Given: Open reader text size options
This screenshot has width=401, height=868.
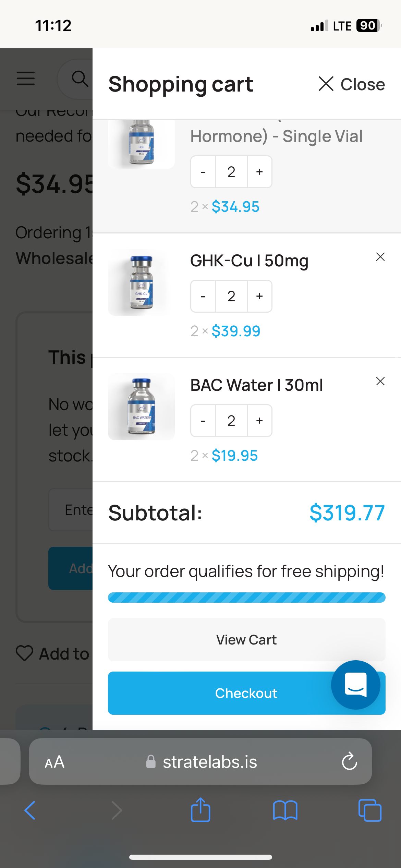Looking at the screenshot, I should click(x=55, y=762).
